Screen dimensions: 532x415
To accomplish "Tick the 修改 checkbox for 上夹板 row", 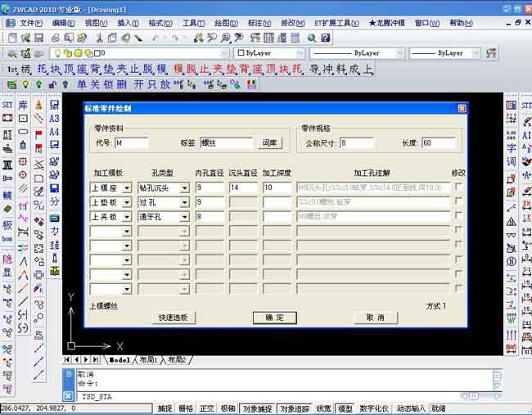I will tap(458, 217).
